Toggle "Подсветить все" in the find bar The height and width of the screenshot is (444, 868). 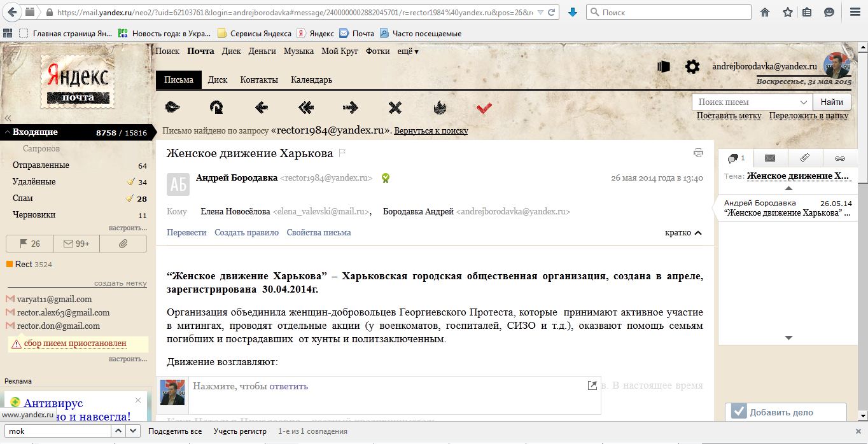click(175, 431)
